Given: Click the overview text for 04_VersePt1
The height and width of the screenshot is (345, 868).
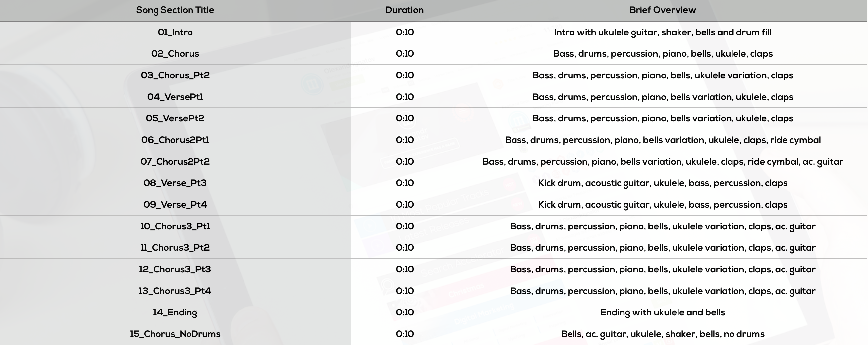Looking at the screenshot, I should 663,97.
